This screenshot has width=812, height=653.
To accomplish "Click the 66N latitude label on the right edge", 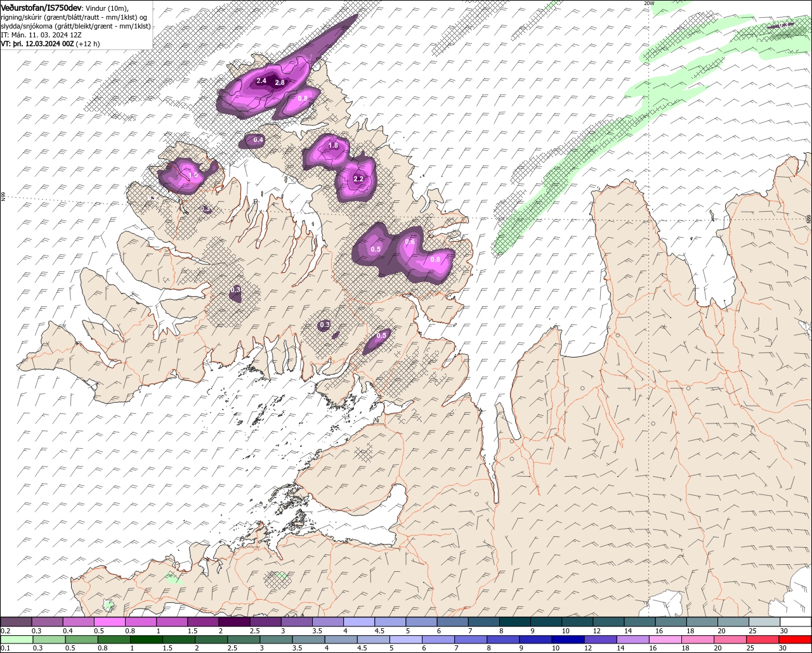I will (809, 218).
